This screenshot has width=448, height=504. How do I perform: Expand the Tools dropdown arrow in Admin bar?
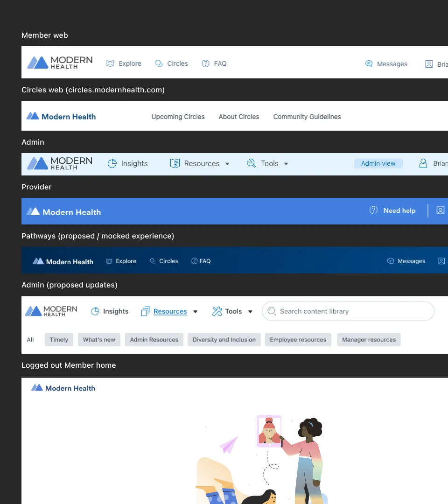pos(286,164)
